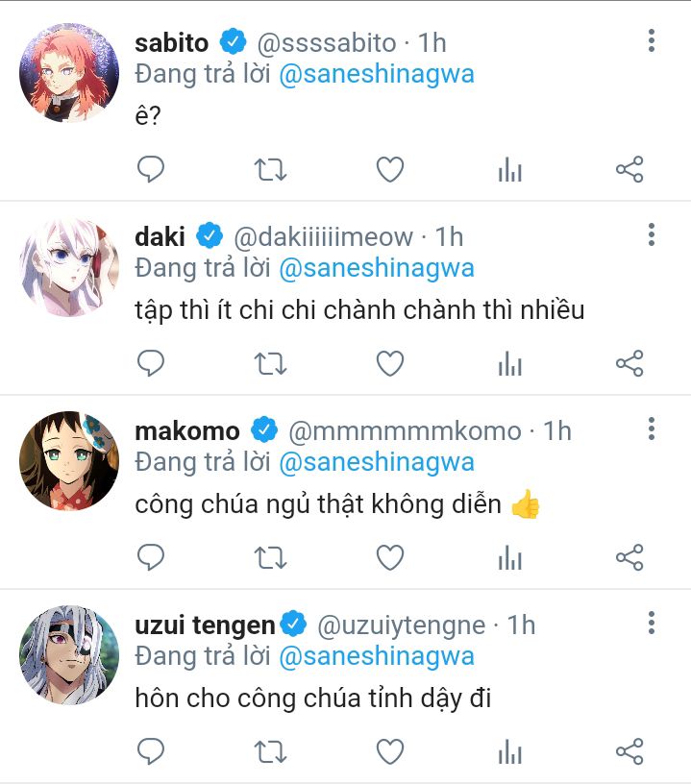
Task: Open more options for daki's tweet
Action: [x=651, y=234]
